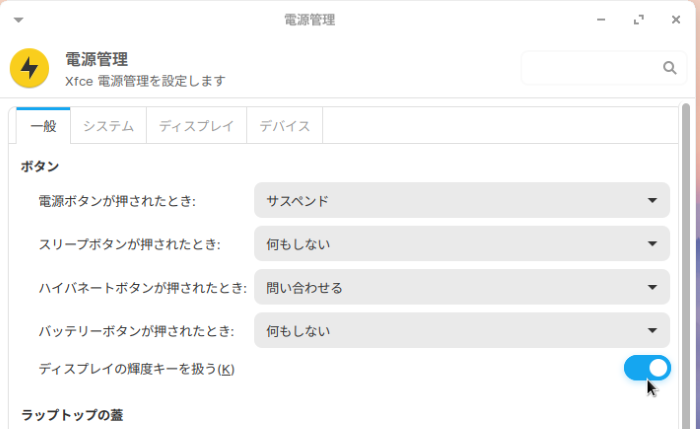Switch to the デバイス tab

point(284,126)
